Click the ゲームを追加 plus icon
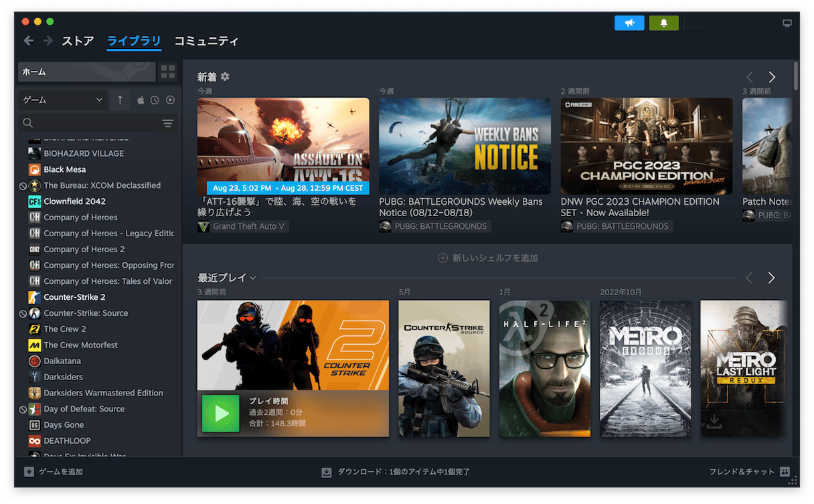The image size is (814, 504). (29, 472)
